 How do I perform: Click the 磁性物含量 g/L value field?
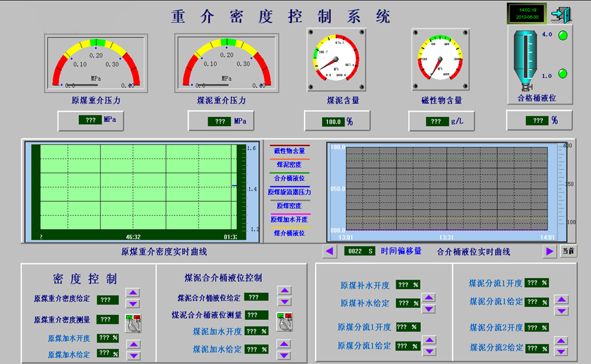pos(436,122)
